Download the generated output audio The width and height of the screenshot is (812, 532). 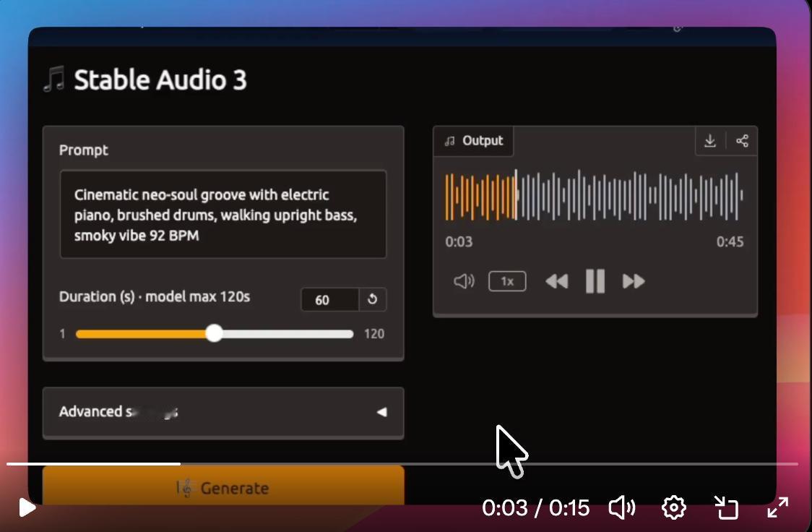(710, 141)
